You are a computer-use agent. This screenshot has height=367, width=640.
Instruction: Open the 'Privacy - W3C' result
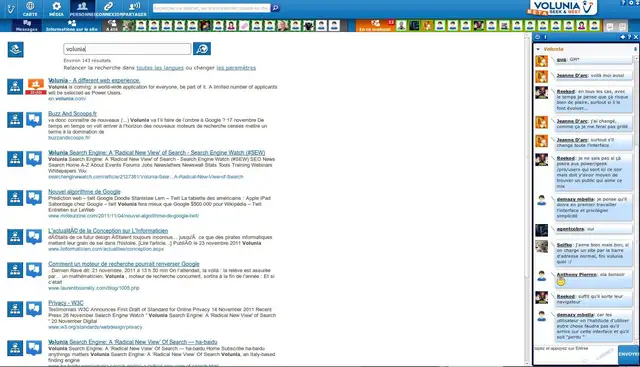pos(66,303)
